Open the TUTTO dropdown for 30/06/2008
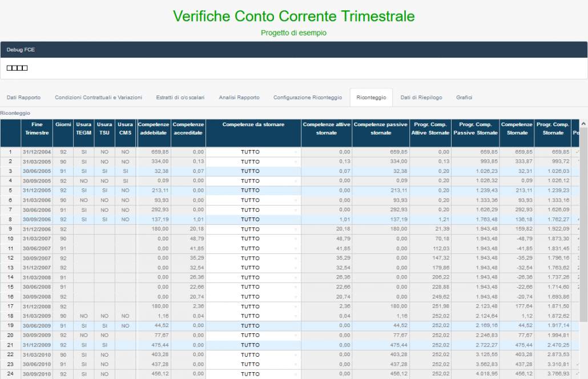588x379 pixels. (253, 287)
